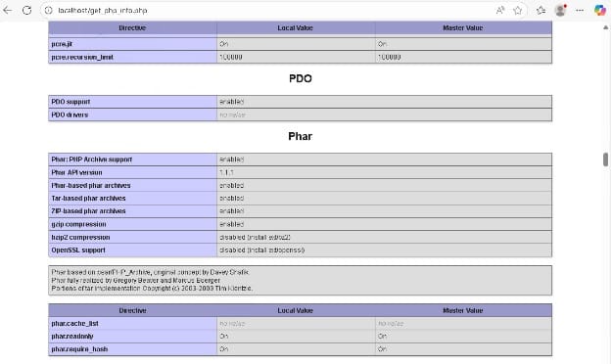Click the pcre.jit directive cell
Screen dimensions: 611x364
point(132,44)
